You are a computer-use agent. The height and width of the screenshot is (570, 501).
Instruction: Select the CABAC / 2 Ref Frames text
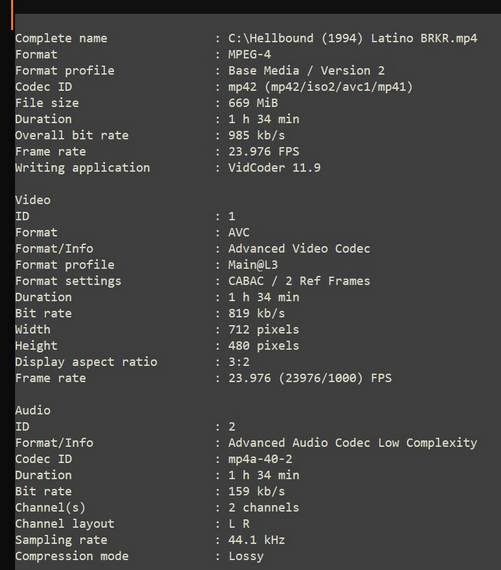pos(299,281)
